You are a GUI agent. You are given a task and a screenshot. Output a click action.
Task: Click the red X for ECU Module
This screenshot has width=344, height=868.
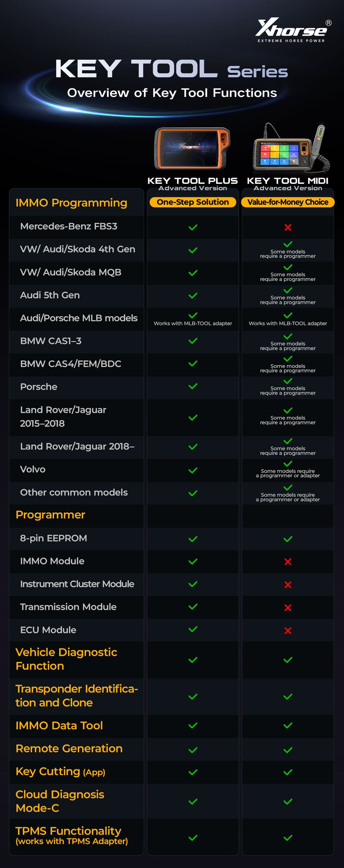(x=288, y=631)
